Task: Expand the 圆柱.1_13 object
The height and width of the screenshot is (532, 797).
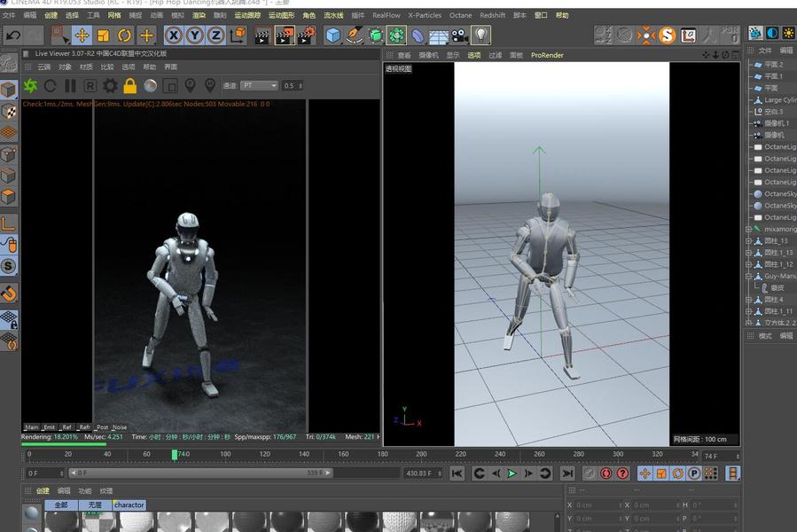Action: point(749,253)
